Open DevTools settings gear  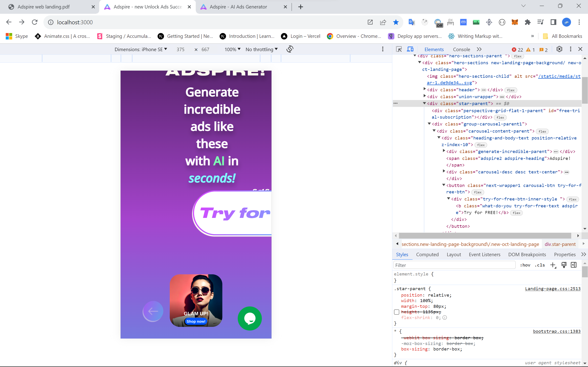click(559, 49)
